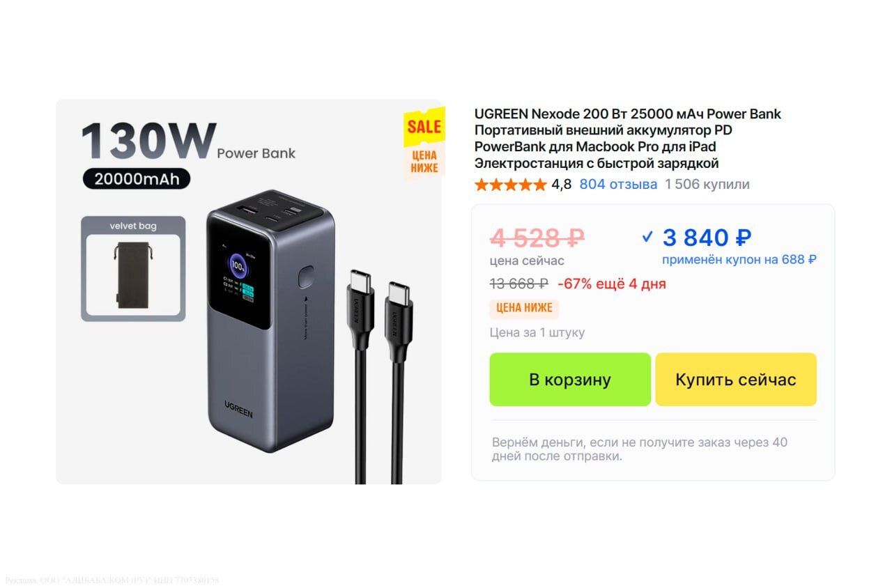Screen dimensions: 892x588
Task: Click the Купить сейчас button
Action: pyautogui.click(x=736, y=380)
